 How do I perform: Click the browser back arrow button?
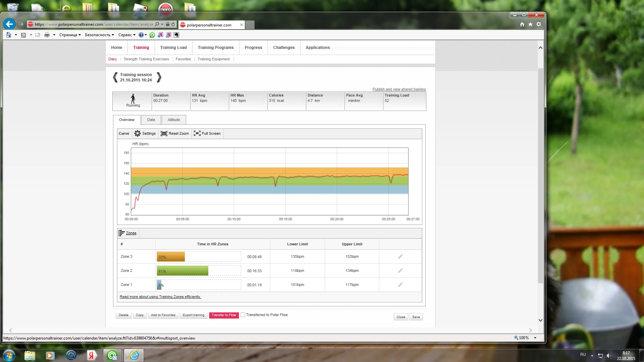(9, 24)
